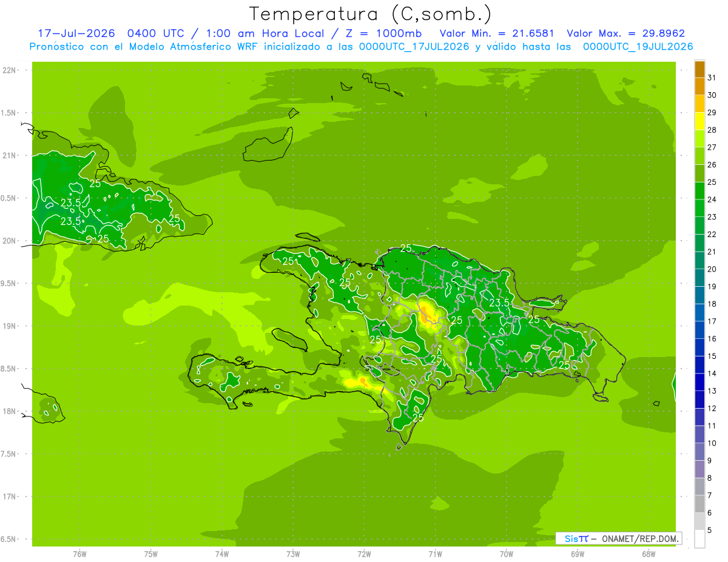Click the 'ONAMET/REP.DOM.' credit label

(640, 538)
